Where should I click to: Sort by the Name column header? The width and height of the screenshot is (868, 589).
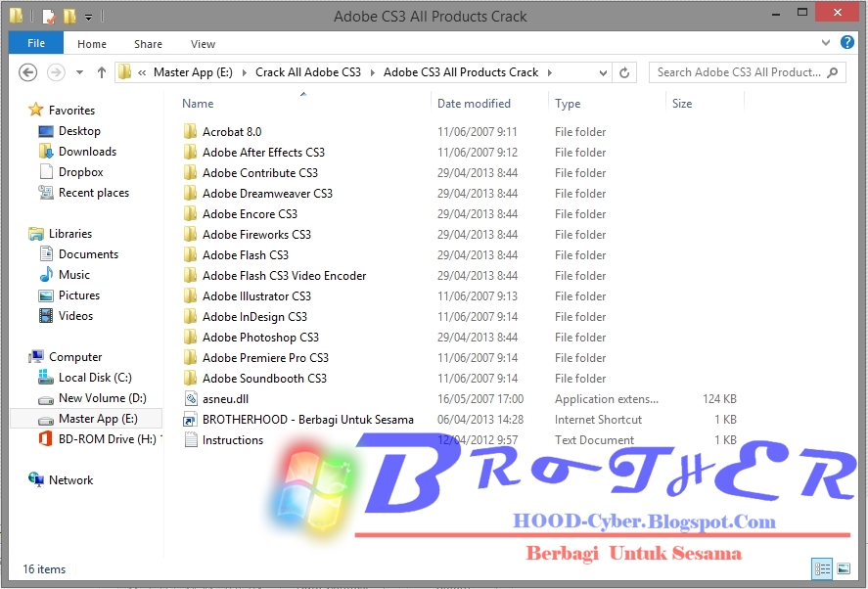(x=198, y=104)
